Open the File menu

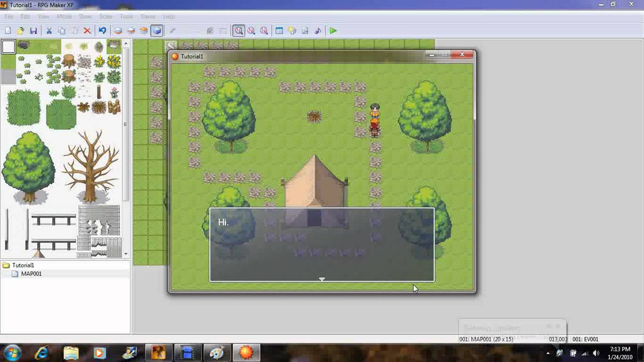9,17
